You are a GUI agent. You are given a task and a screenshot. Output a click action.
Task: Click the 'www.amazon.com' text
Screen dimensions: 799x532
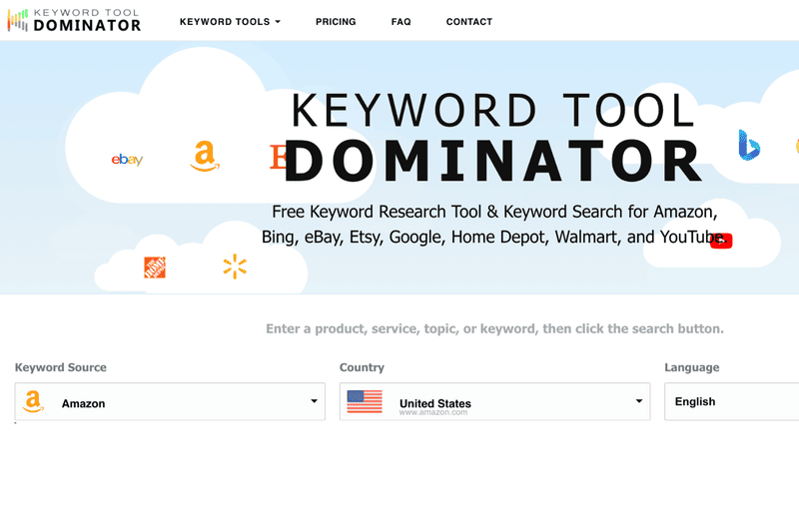click(x=433, y=412)
